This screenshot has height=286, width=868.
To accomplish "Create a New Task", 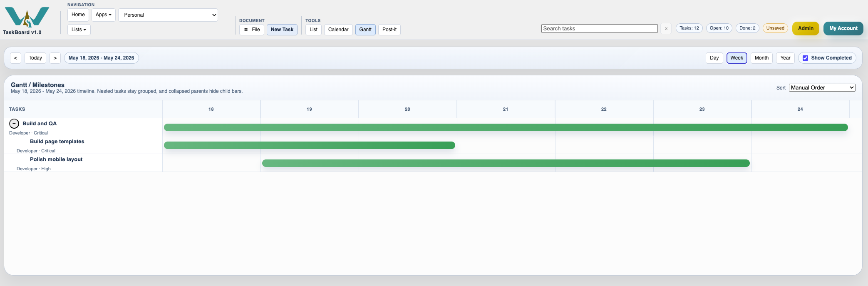I will click(x=282, y=30).
